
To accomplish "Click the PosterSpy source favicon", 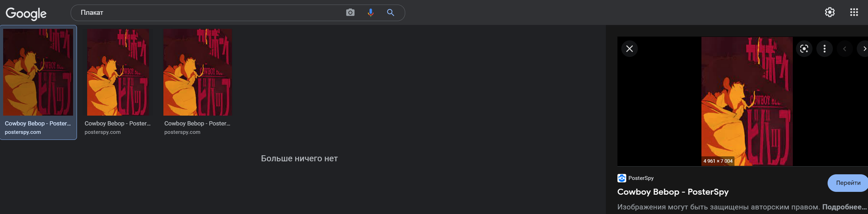I will pos(622,178).
